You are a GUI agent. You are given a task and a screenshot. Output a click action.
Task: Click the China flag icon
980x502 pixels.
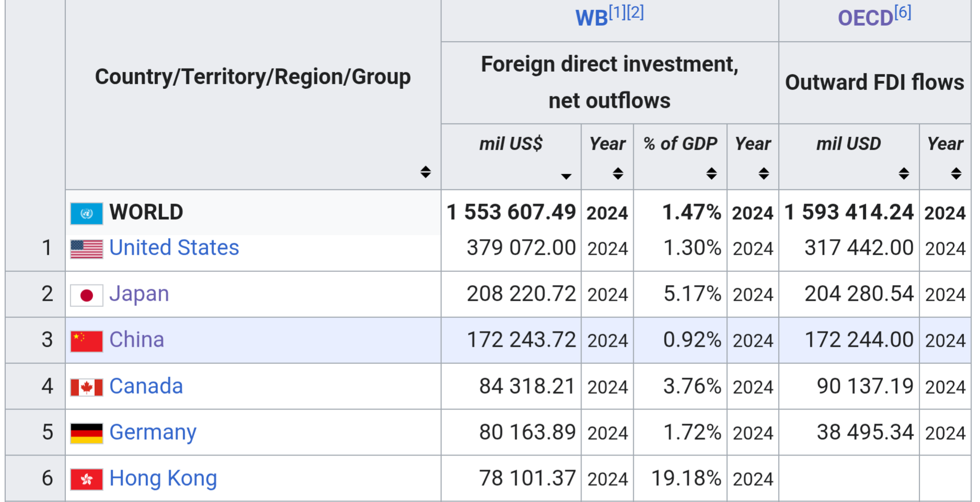click(86, 341)
